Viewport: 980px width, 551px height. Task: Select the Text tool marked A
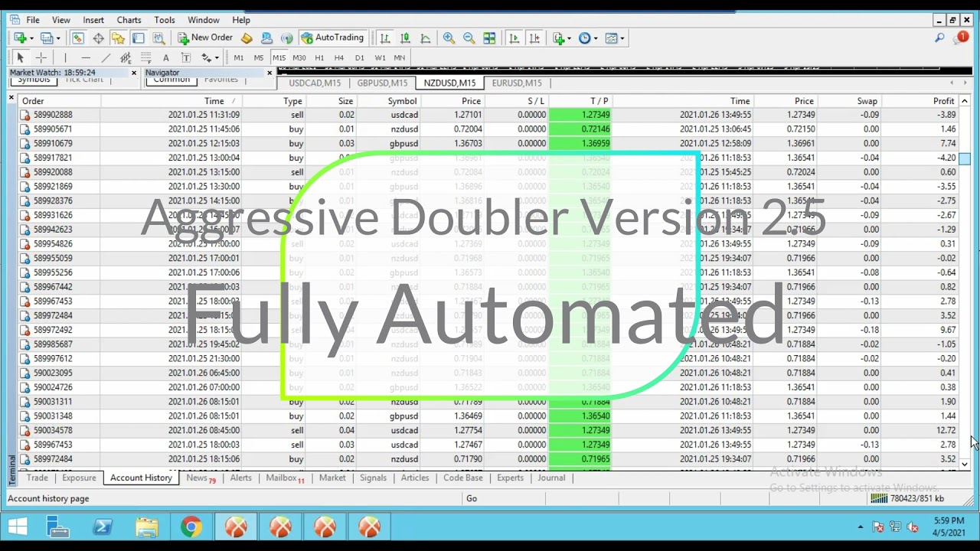click(165, 57)
